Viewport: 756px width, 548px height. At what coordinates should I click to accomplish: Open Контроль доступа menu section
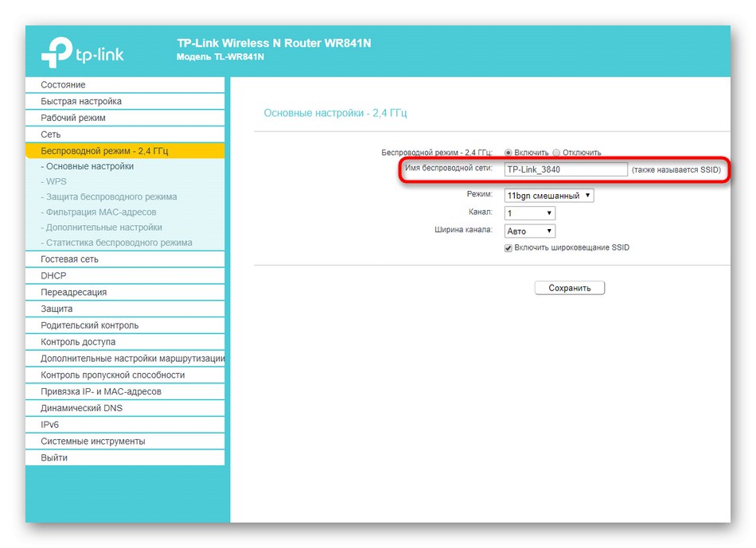pos(125,342)
